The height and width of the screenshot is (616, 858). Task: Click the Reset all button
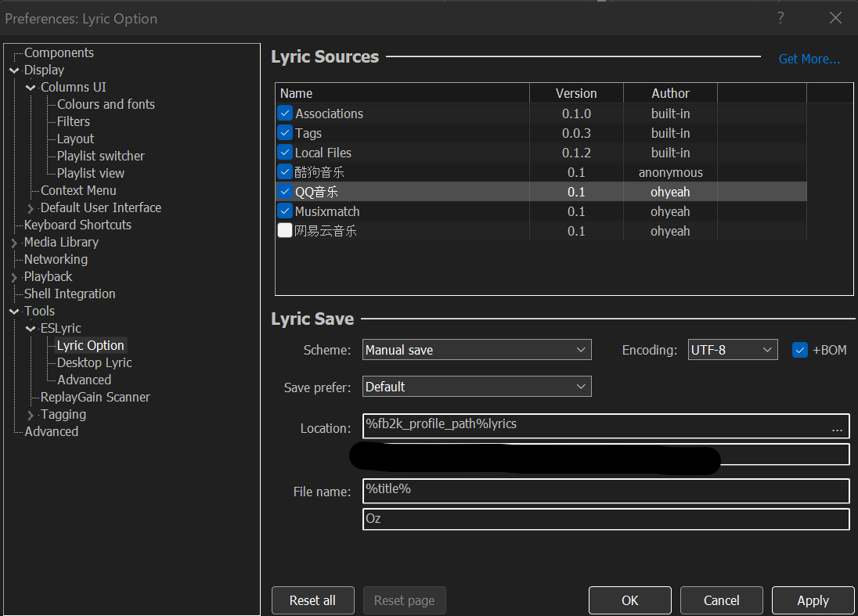click(x=312, y=600)
